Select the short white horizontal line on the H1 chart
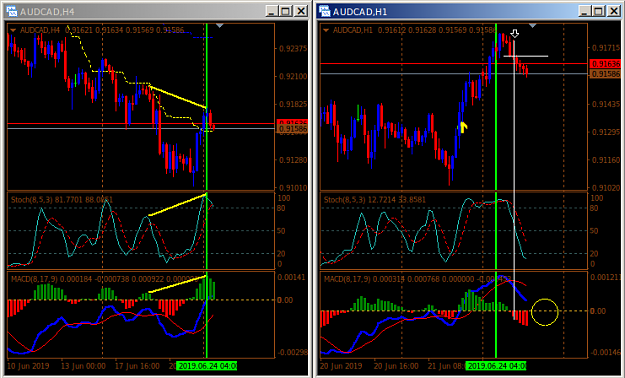Viewport: 625px width, 378px height. (526, 56)
